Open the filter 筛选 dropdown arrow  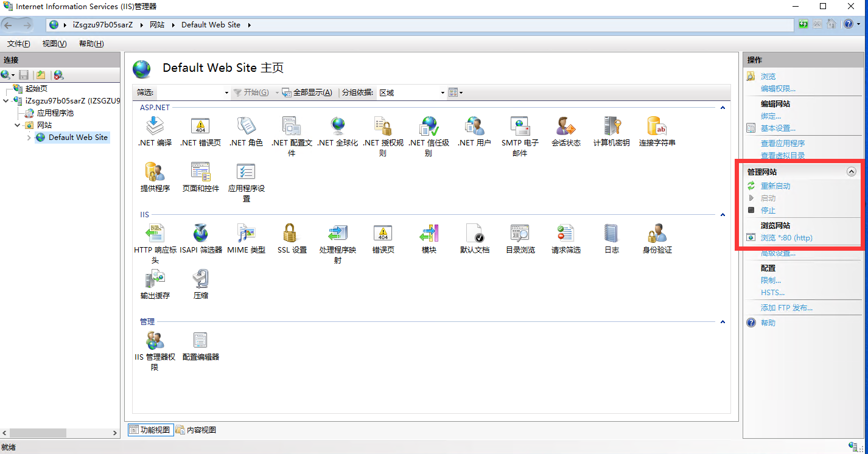pyautogui.click(x=226, y=93)
